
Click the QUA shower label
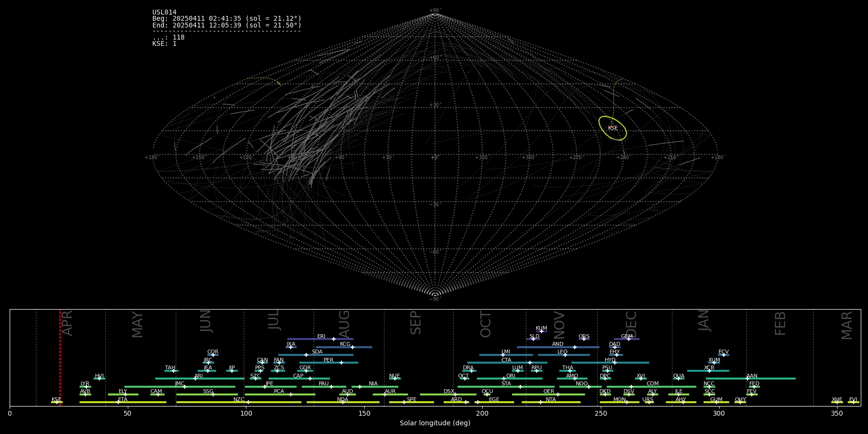pyautogui.click(x=678, y=376)
